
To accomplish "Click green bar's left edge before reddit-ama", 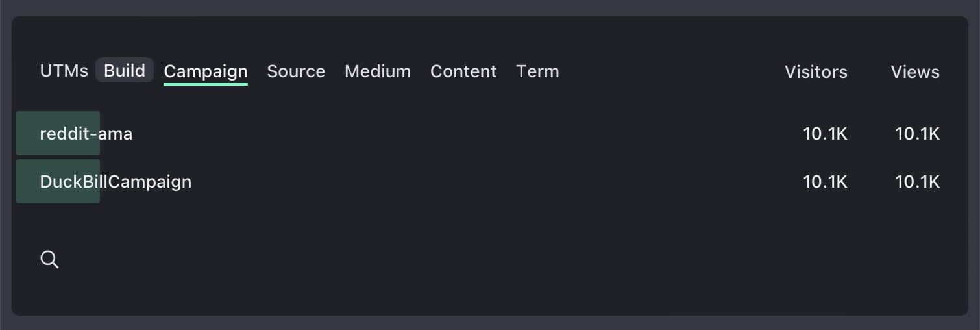I will tap(19, 133).
